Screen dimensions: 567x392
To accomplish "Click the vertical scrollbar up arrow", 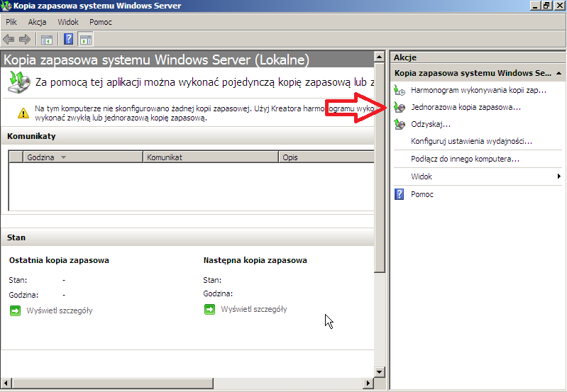I will pyautogui.click(x=380, y=57).
